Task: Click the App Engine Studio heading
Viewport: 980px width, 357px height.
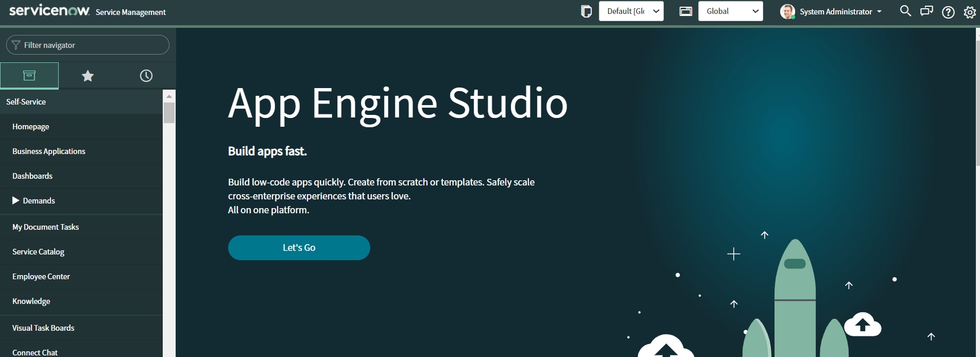Action: coord(398,104)
